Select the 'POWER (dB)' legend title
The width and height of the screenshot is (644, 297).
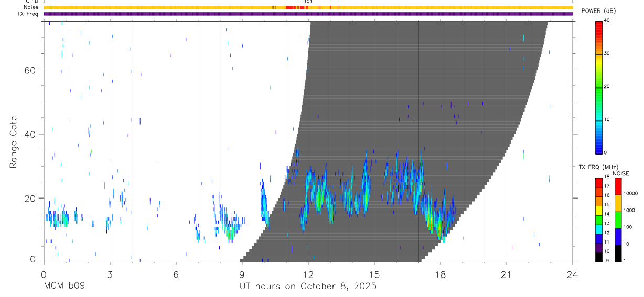coord(599,11)
